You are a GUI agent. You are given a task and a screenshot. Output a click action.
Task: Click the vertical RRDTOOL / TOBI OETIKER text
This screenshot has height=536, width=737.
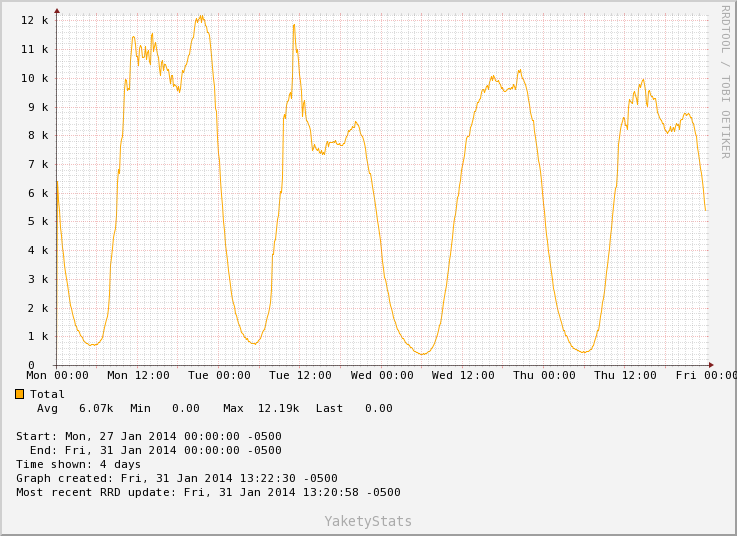pos(725,81)
